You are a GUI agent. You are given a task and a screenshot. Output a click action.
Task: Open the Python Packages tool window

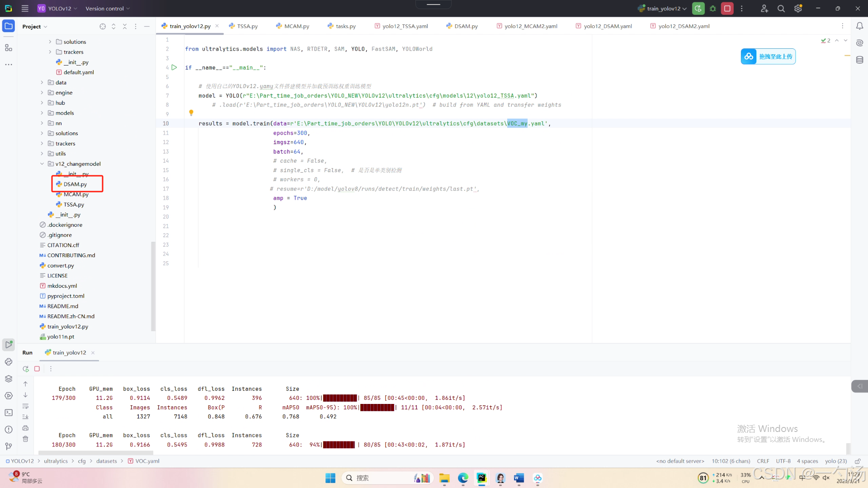(9, 379)
